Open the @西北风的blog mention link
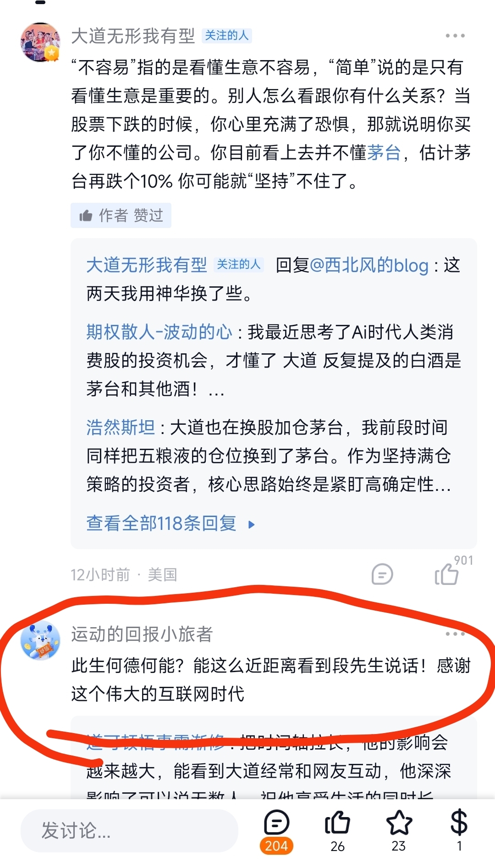The image size is (495, 868). point(369,265)
